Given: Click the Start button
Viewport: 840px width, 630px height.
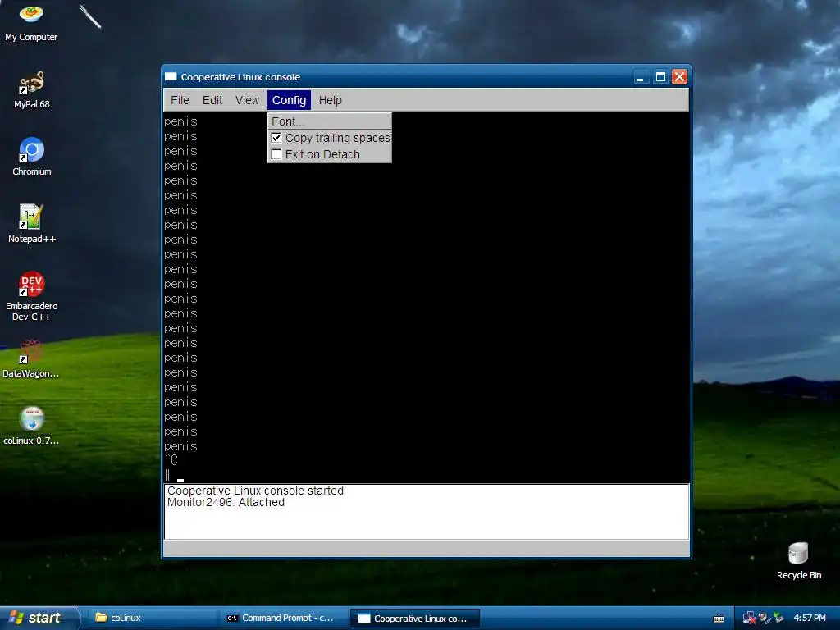Looking at the screenshot, I should click(x=39, y=618).
